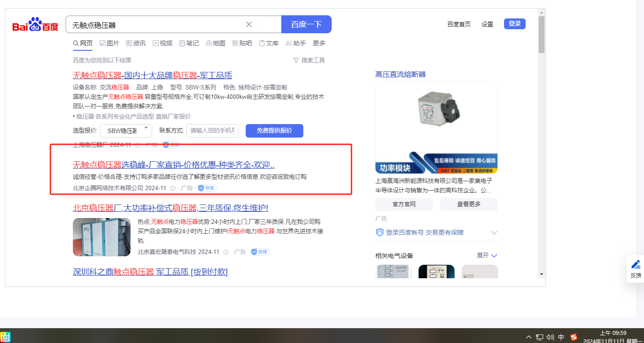Screen dimensions: 644x343
Task: Click the page scrollbar thumb
Action: tap(542, 35)
